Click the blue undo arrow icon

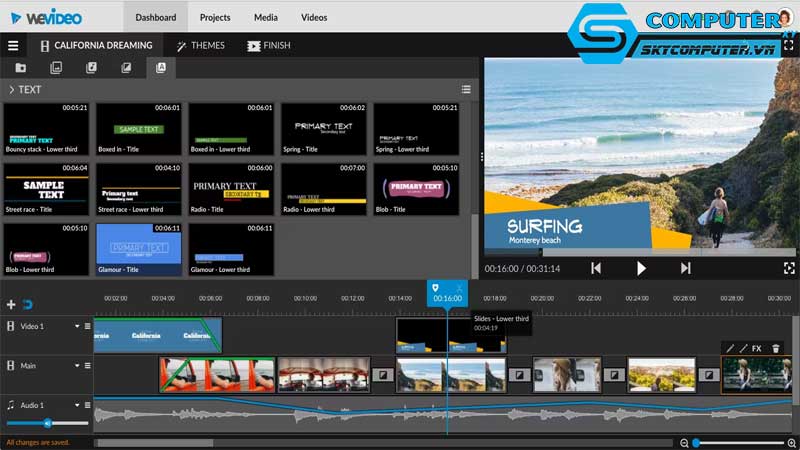click(27, 304)
